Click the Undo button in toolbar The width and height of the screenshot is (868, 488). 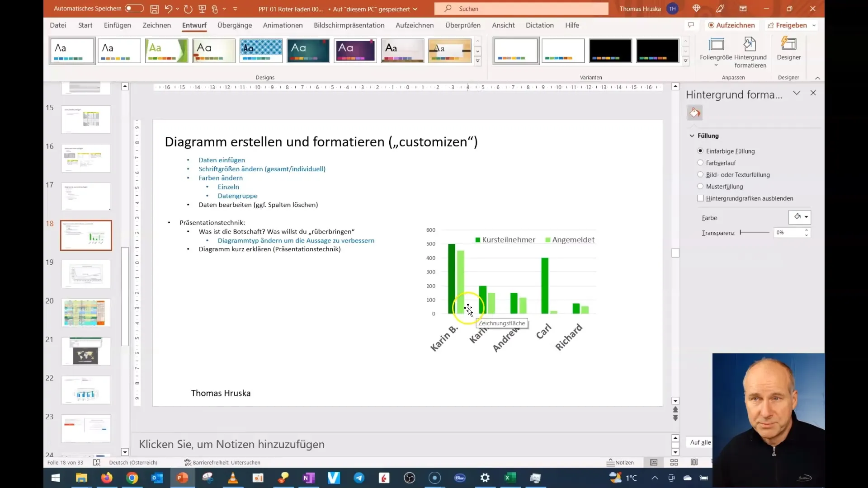[x=169, y=8]
